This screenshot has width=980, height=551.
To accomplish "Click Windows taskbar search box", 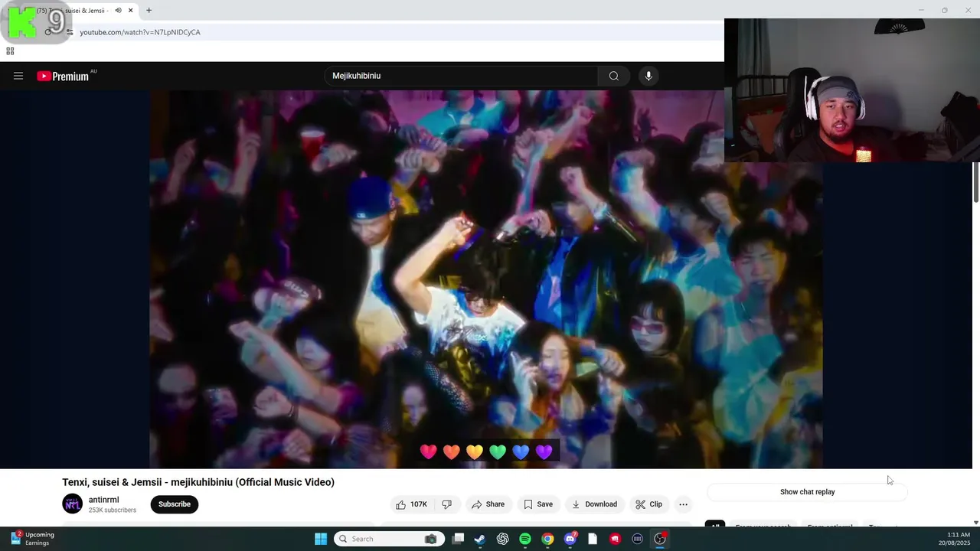I will click(390, 539).
